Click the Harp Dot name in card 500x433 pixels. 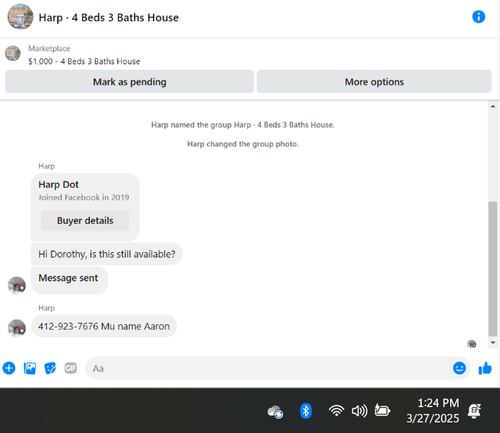(58, 184)
